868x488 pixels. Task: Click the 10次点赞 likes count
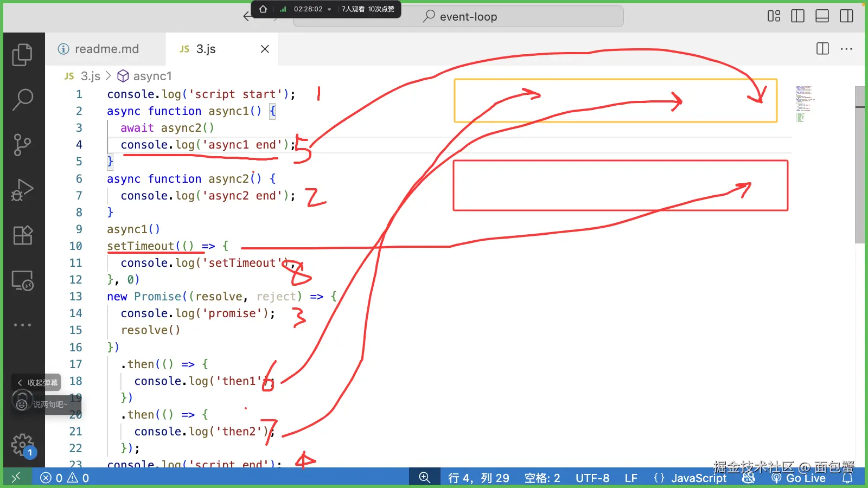point(381,9)
